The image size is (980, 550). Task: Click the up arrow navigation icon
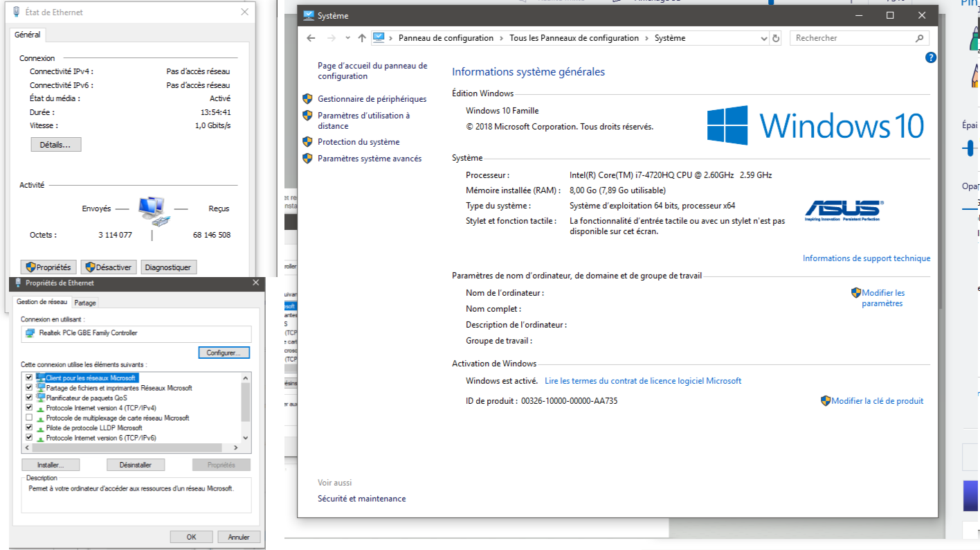[362, 38]
